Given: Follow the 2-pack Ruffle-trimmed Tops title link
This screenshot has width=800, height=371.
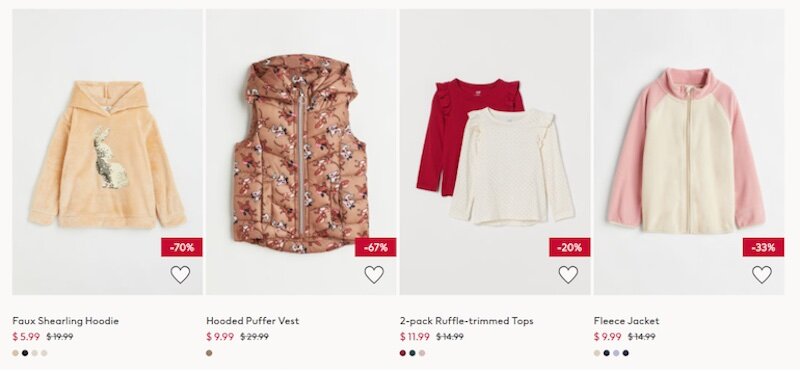Looking at the screenshot, I should coord(466,321).
